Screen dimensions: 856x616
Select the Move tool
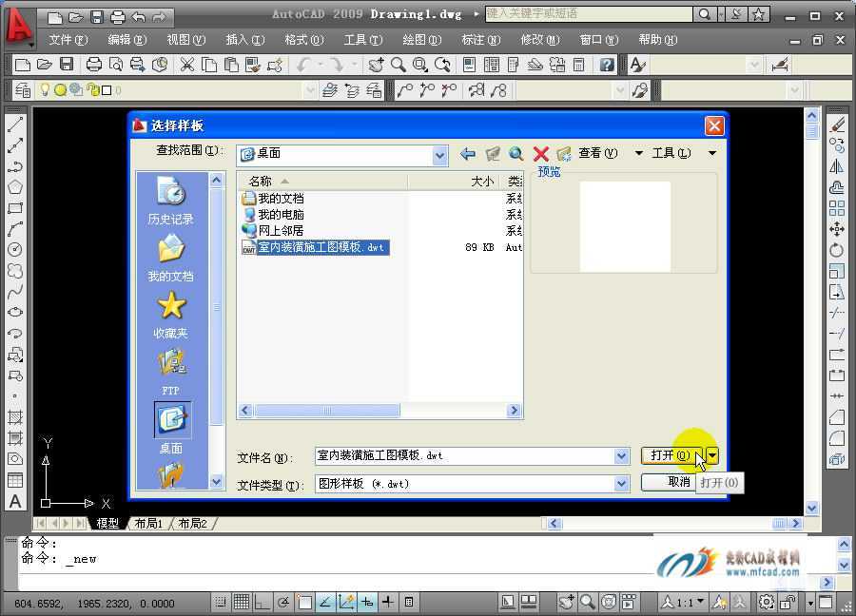click(837, 229)
